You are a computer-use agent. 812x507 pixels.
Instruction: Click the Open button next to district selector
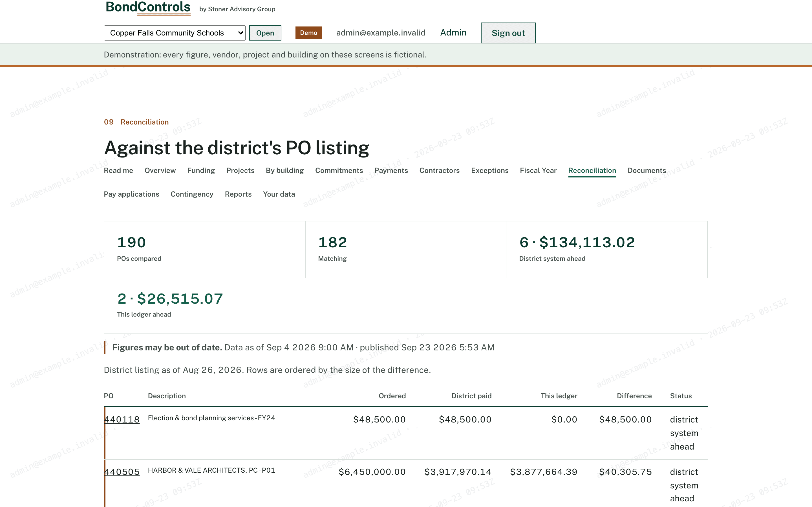pyautogui.click(x=265, y=33)
